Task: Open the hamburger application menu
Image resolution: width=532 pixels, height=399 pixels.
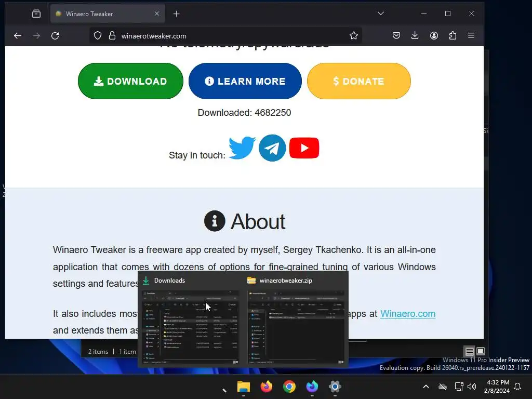Action: click(471, 35)
